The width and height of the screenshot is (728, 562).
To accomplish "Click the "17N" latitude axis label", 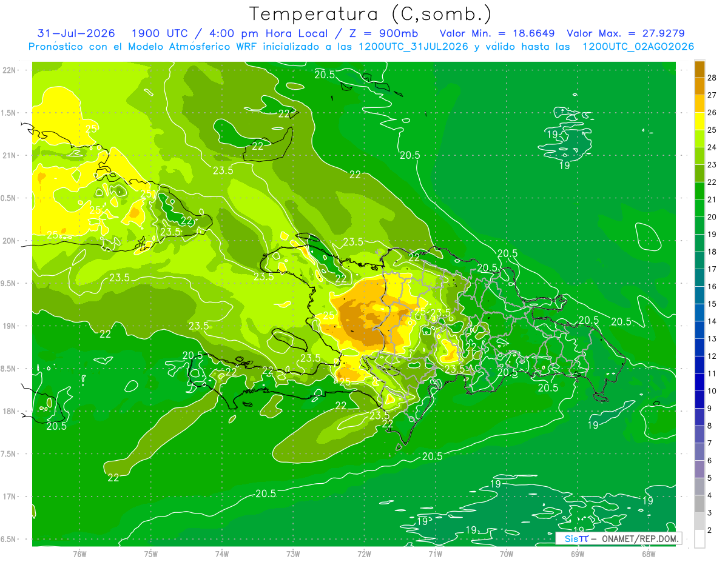I will (8, 497).
